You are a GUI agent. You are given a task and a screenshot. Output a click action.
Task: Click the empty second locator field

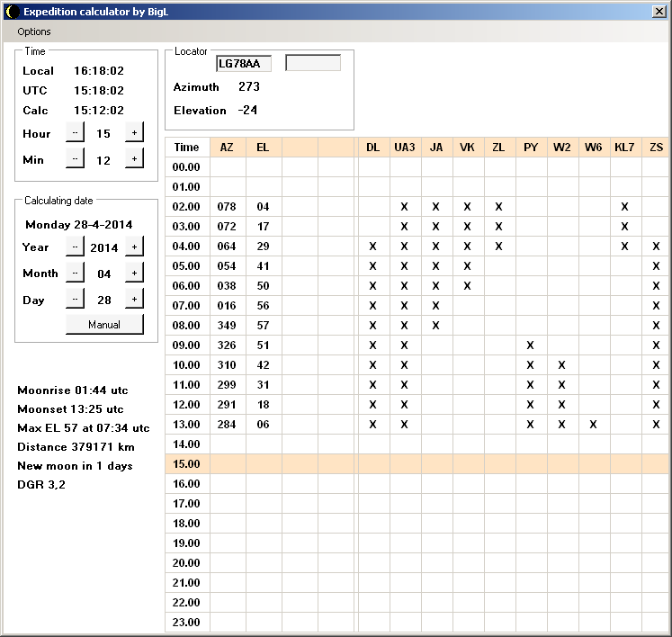pos(313,63)
